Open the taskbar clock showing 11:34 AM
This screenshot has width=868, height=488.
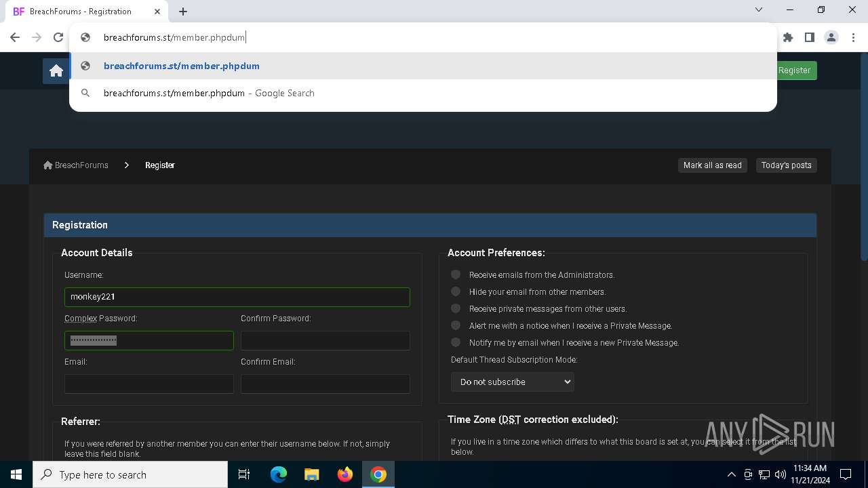pyautogui.click(x=810, y=474)
